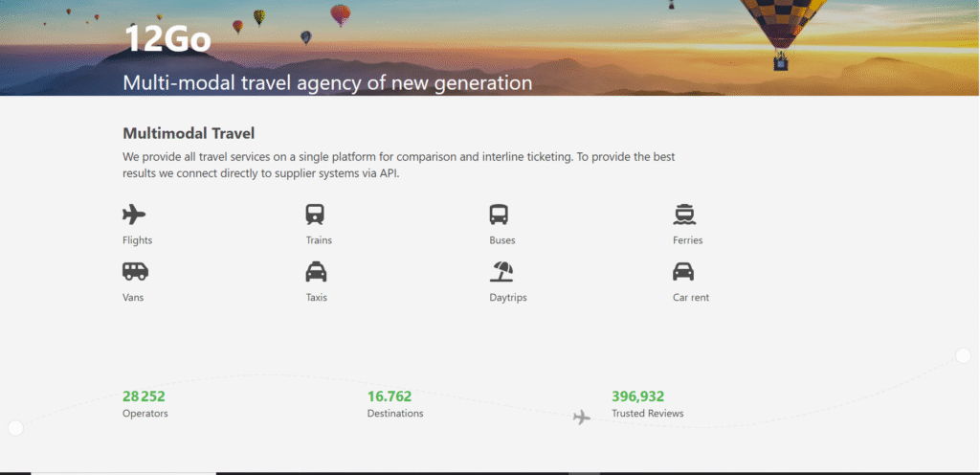980x475 pixels.
Task: Click the "Buses" label
Action: (502, 240)
